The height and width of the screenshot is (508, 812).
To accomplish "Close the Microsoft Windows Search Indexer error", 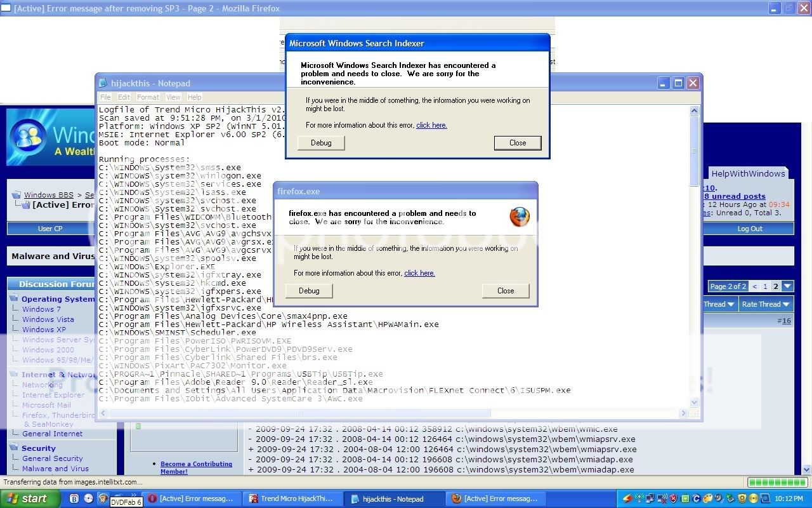I will [x=518, y=143].
